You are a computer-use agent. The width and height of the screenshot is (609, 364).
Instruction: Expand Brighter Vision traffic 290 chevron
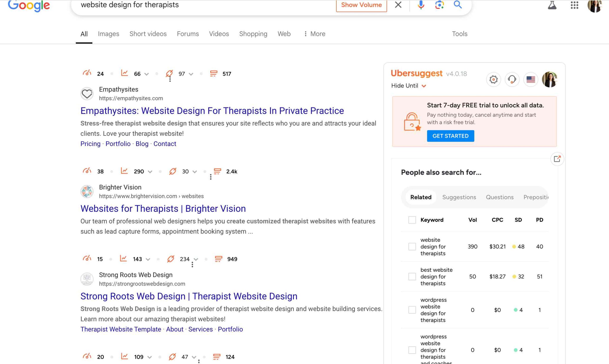(150, 172)
